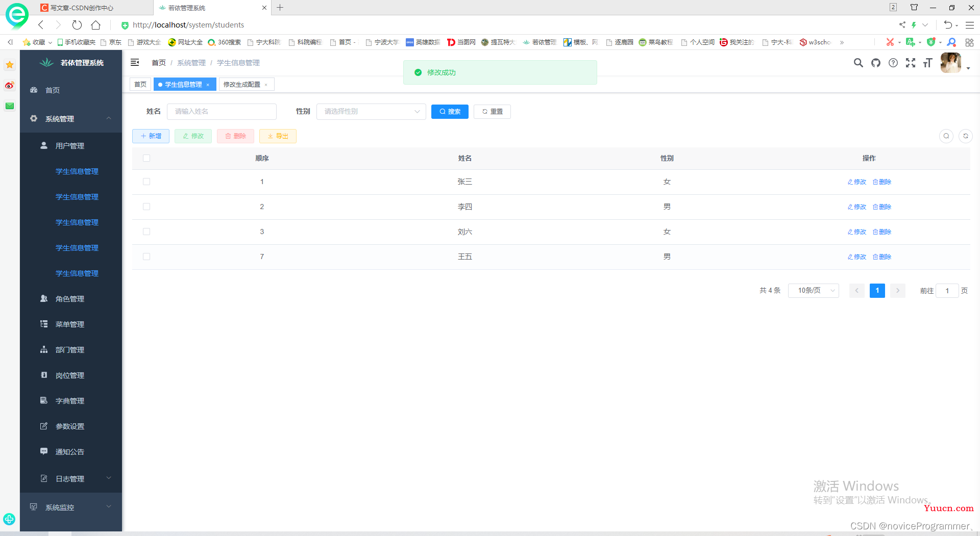Expand the 日志管理 sidebar submenu
980x536 pixels.
point(71,479)
